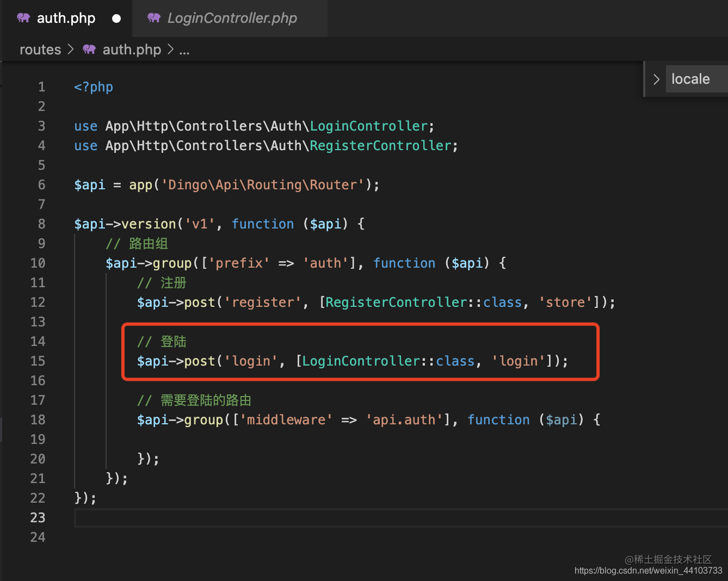This screenshot has width=728, height=581.
Task: Click line number 8 in the gutter
Action: [x=41, y=224]
